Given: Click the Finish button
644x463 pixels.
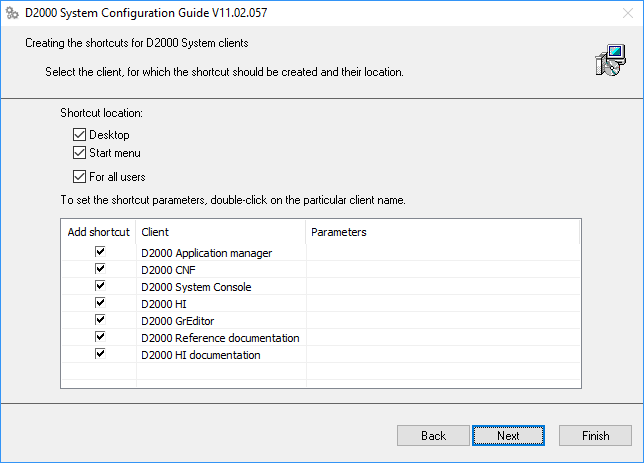Looking at the screenshot, I should coord(596,436).
